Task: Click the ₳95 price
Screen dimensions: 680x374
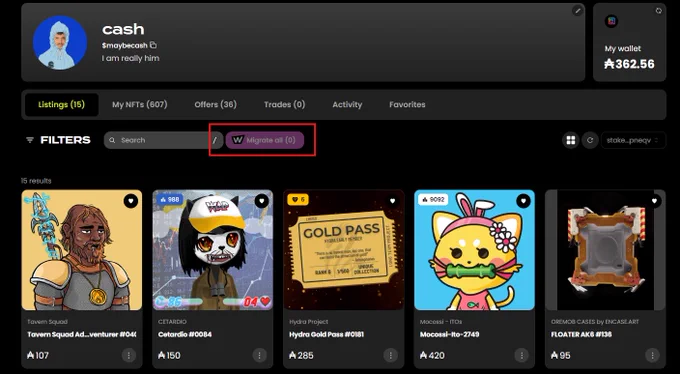Action: (x=561, y=355)
